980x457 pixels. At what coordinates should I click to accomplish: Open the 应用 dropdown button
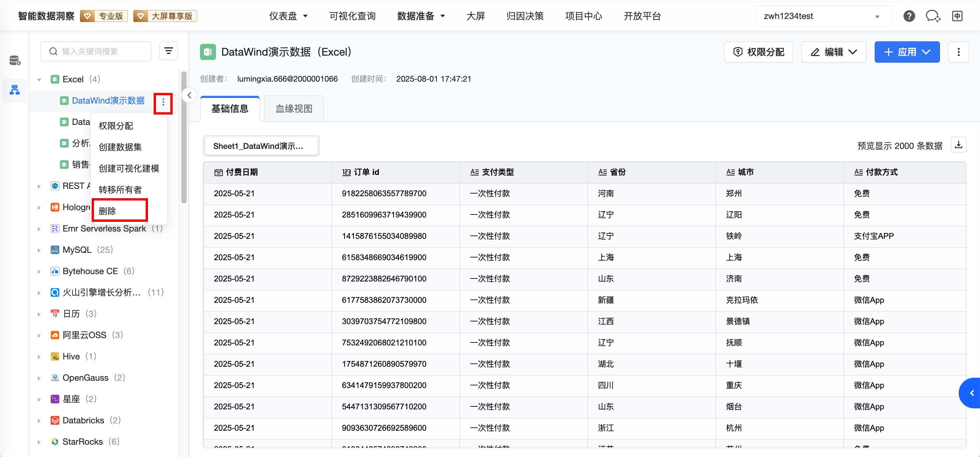coord(907,52)
